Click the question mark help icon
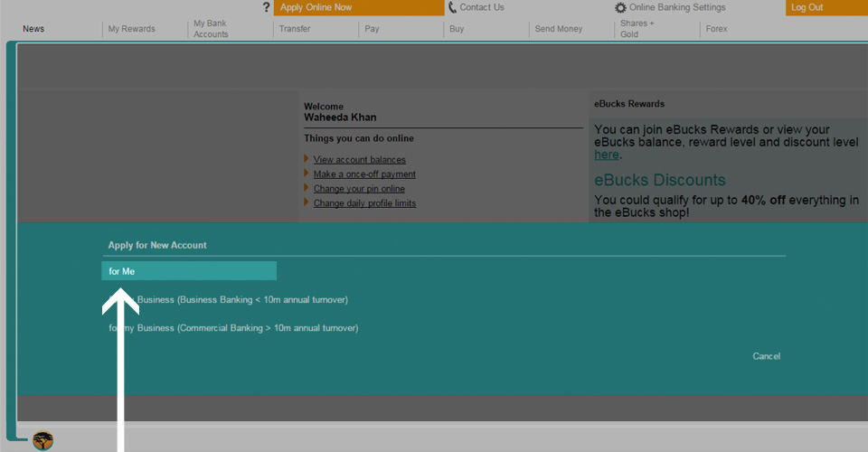This screenshot has height=452, width=868. click(266, 7)
